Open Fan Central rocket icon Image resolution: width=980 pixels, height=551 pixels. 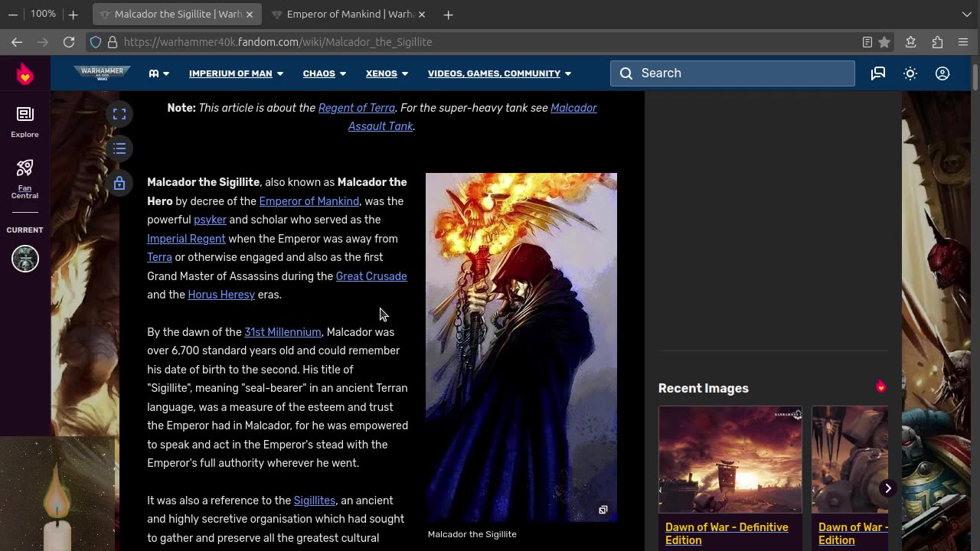[24, 179]
